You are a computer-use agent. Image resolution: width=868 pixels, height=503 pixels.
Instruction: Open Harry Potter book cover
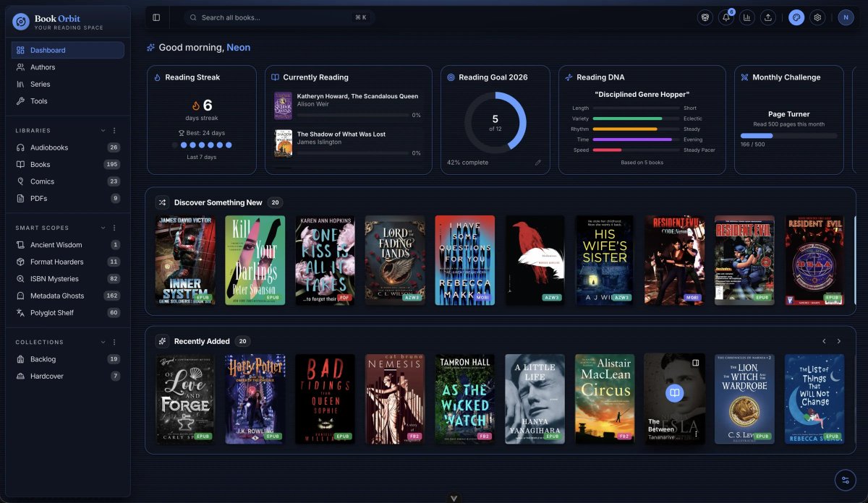coord(255,399)
